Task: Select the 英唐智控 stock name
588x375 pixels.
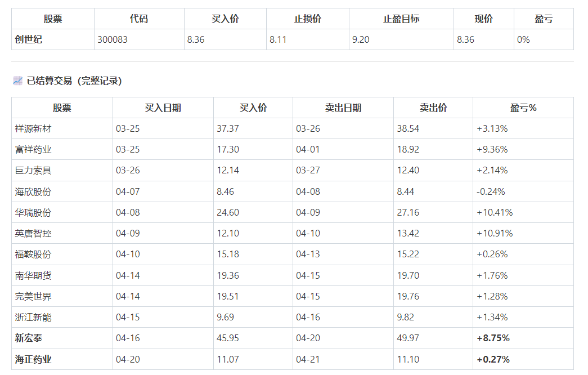Action: [x=33, y=234]
